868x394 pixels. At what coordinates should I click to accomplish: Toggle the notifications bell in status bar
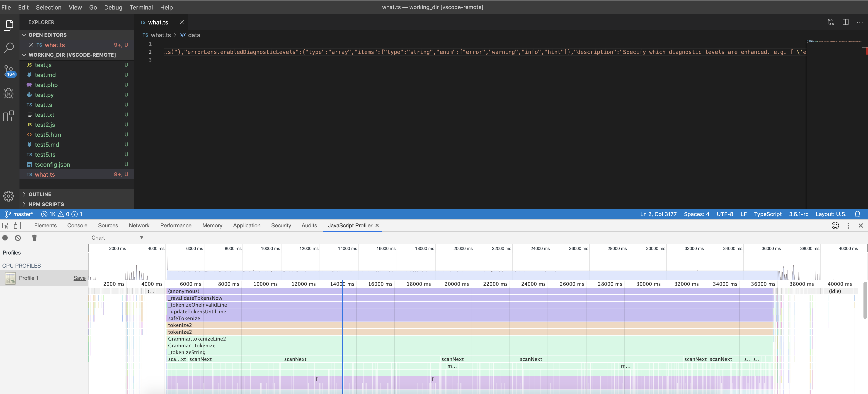point(857,214)
